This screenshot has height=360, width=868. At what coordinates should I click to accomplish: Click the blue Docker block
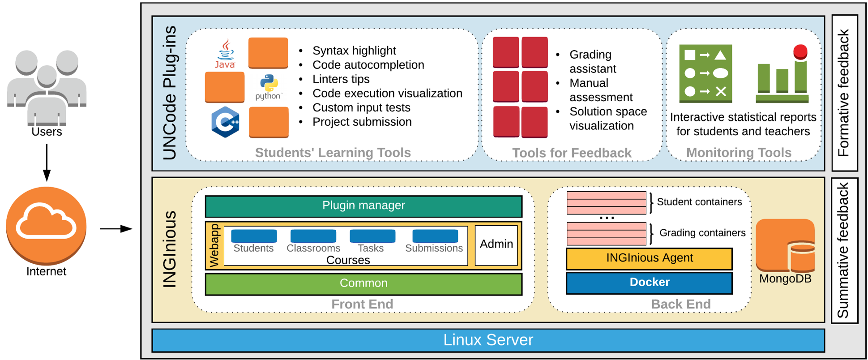pos(649,283)
